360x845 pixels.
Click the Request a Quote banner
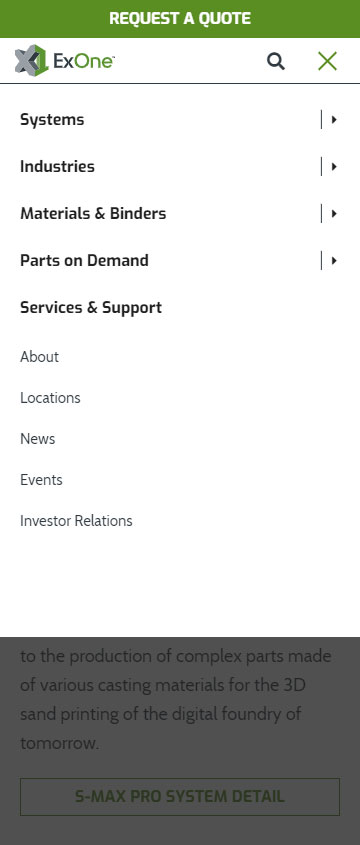pos(180,19)
